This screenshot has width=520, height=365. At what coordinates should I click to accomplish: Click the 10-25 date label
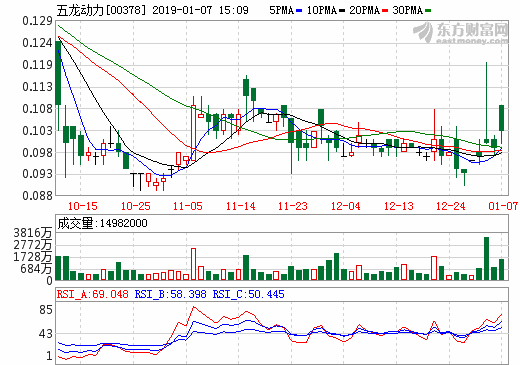pos(135,206)
